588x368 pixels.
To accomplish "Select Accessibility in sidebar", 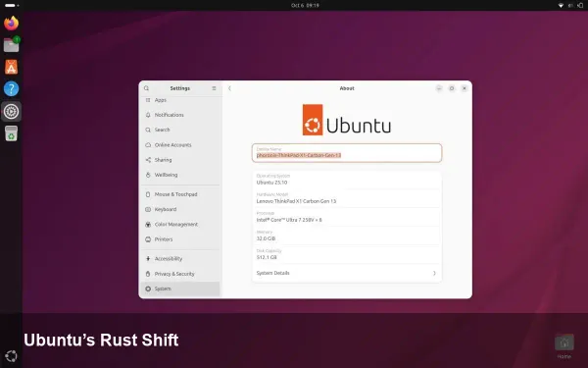I will 180,259.
